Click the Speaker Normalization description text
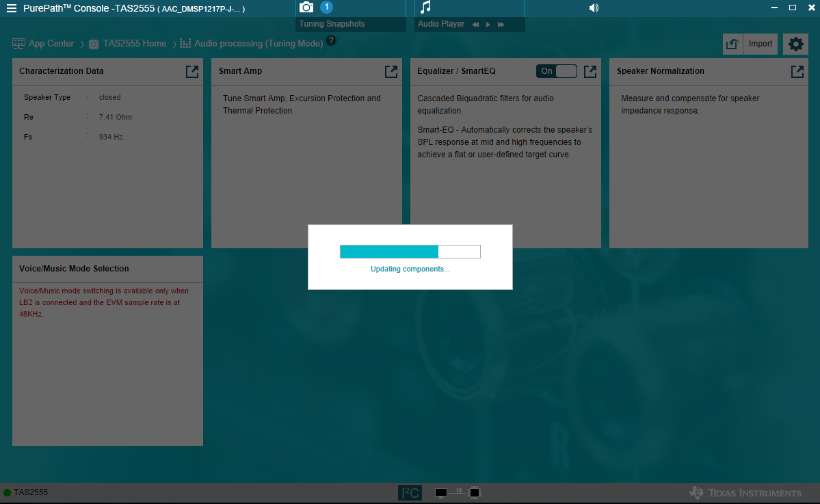Image resolution: width=820 pixels, height=504 pixels. point(690,105)
